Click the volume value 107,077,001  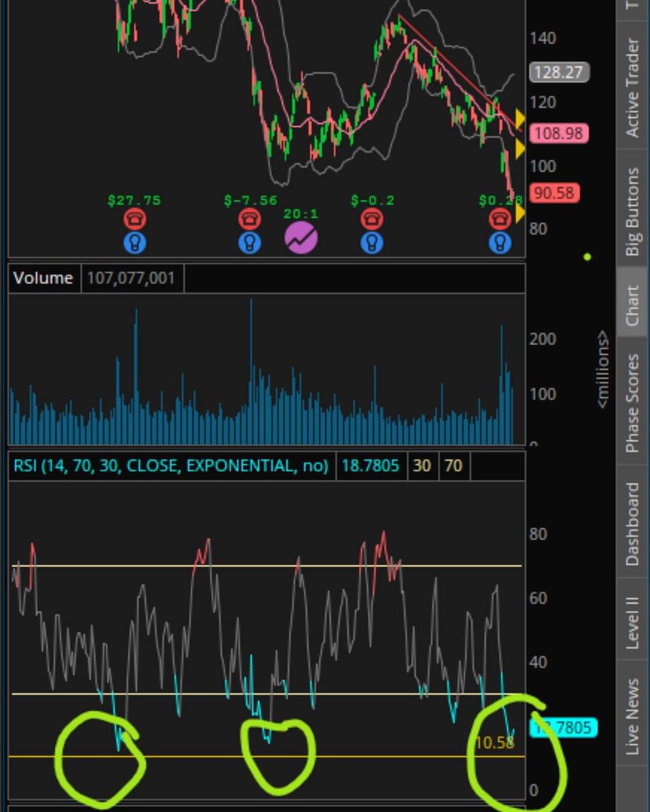pyautogui.click(x=131, y=278)
